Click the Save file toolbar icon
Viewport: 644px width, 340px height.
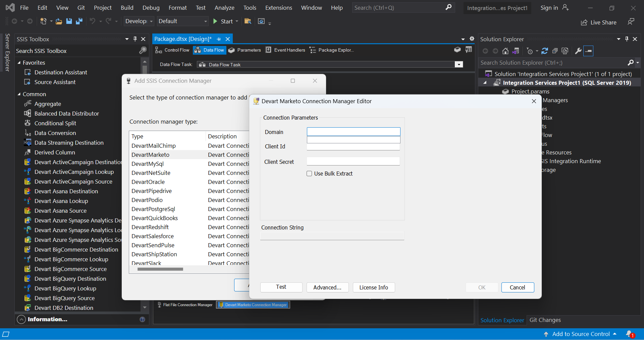[x=69, y=21]
